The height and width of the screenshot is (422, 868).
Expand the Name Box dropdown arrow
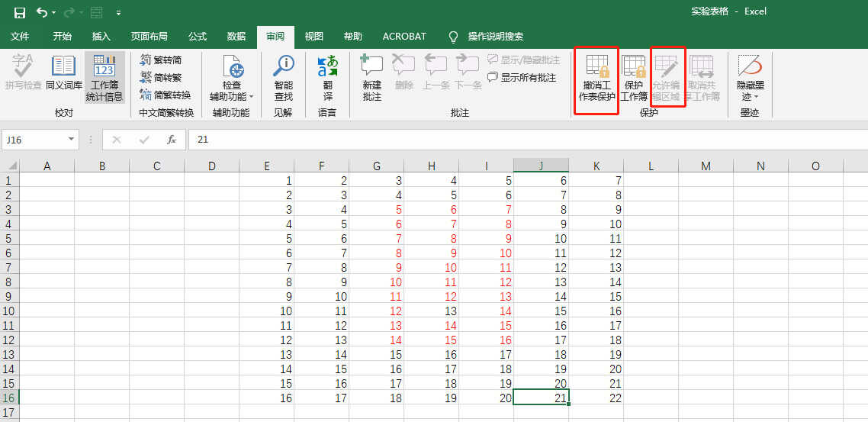(x=71, y=140)
